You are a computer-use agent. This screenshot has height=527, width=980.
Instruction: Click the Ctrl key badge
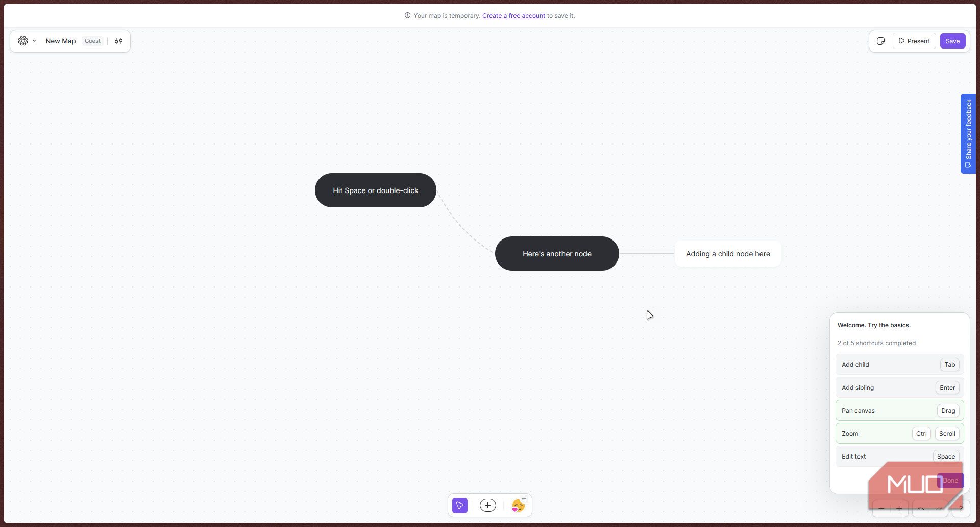point(921,434)
